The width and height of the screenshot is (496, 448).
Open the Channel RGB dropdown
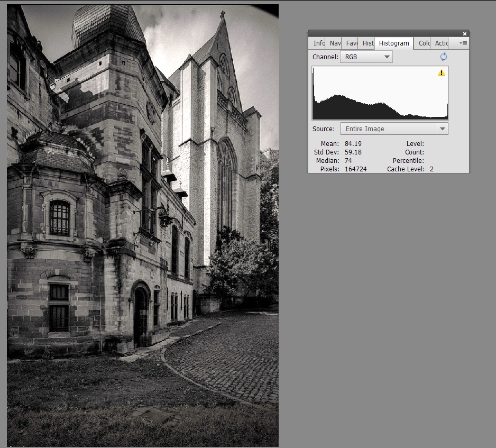point(366,57)
